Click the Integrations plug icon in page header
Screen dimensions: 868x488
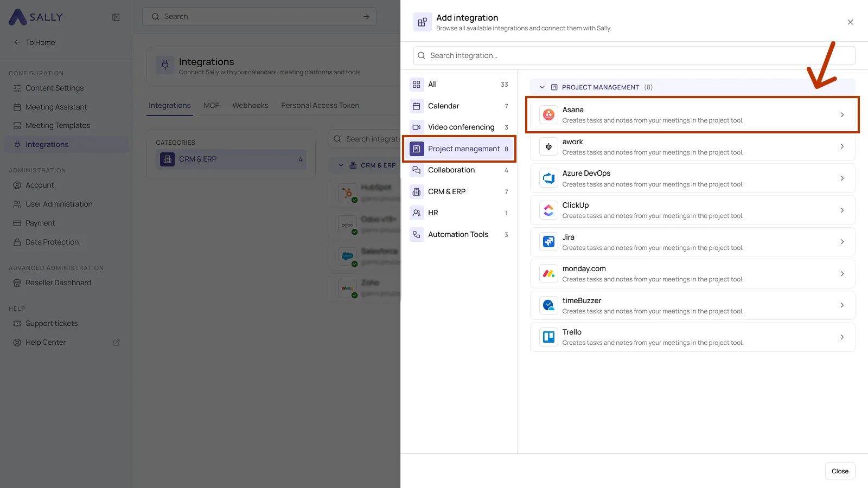165,65
